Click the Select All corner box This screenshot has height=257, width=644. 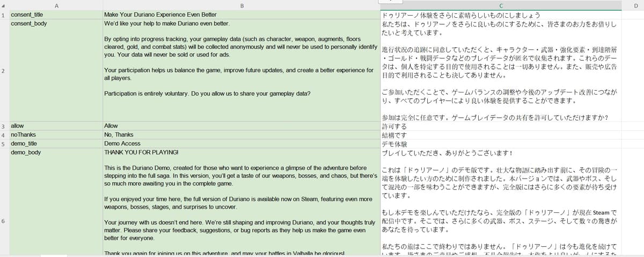(x=4, y=5)
